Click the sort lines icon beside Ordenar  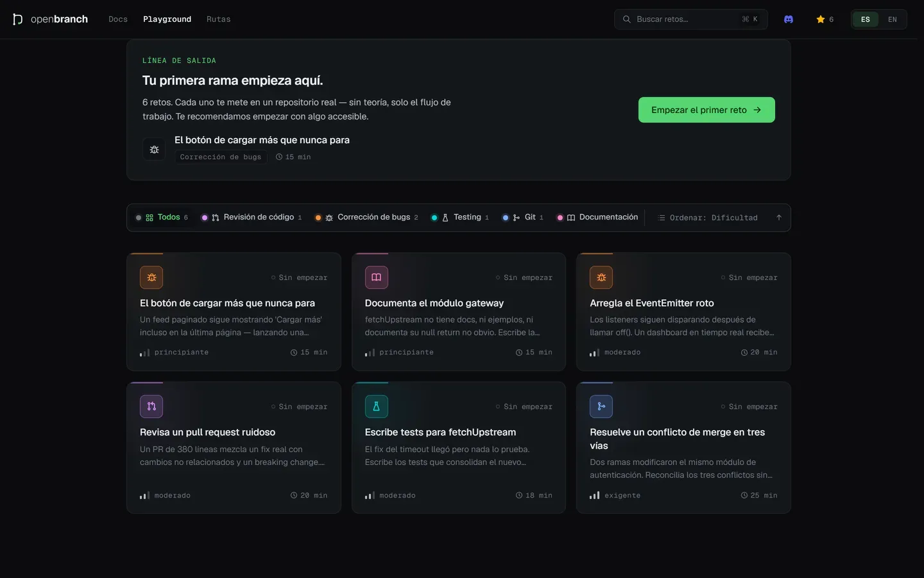coord(662,218)
